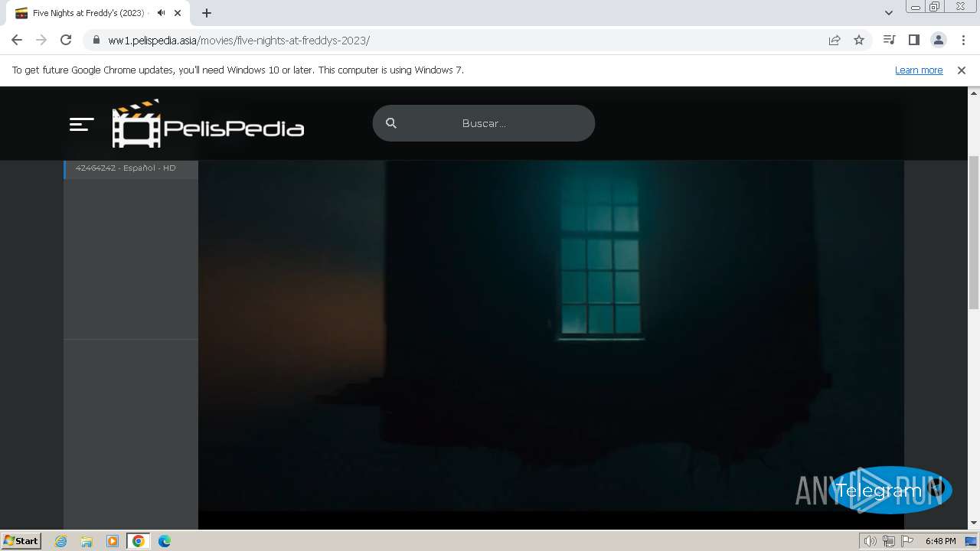Click the search magnifier icon
Image resolution: width=980 pixels, height=551 pixels.
point(391,123)
